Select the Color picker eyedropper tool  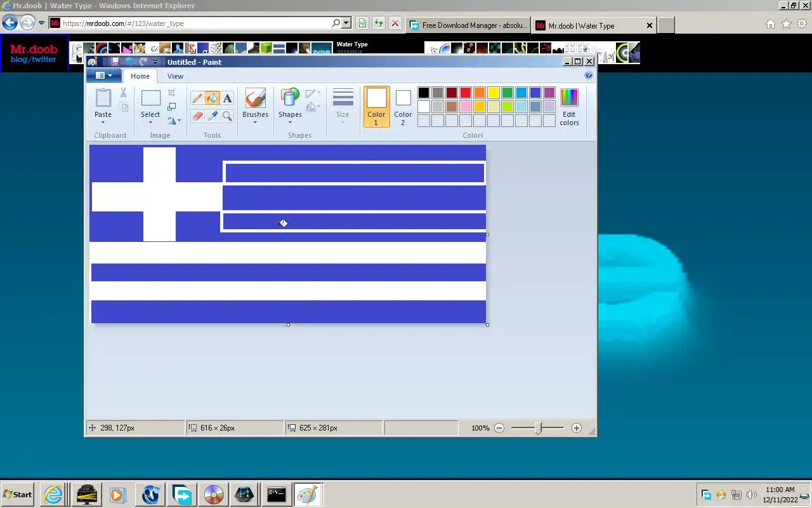point(213,116)
